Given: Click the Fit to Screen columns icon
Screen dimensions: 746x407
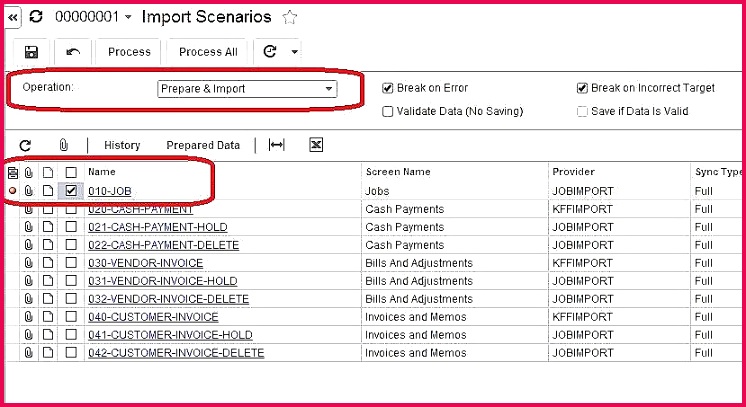Looking at the screenshot, I should coord(277,145).
